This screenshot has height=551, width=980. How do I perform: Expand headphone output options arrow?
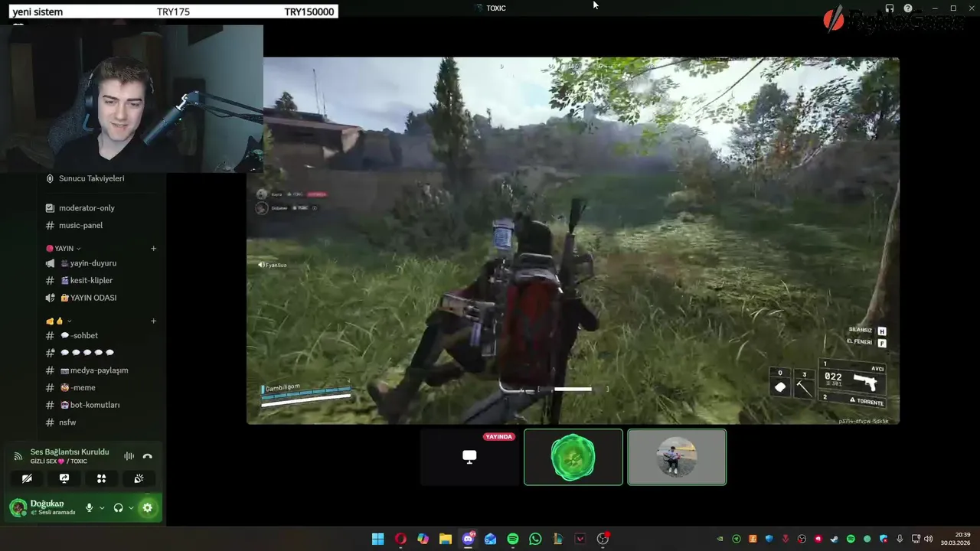coord(131,508)
